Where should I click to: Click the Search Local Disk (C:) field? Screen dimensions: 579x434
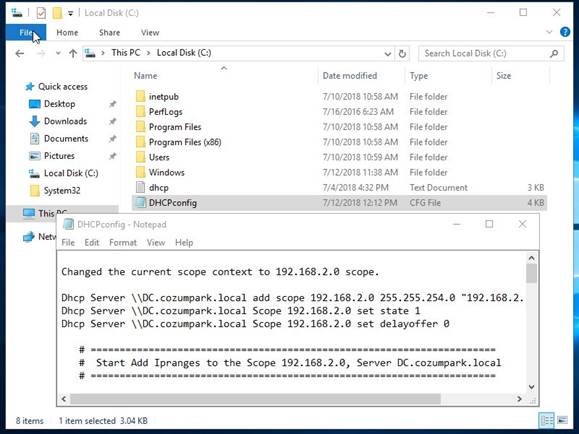pos(484,54)
